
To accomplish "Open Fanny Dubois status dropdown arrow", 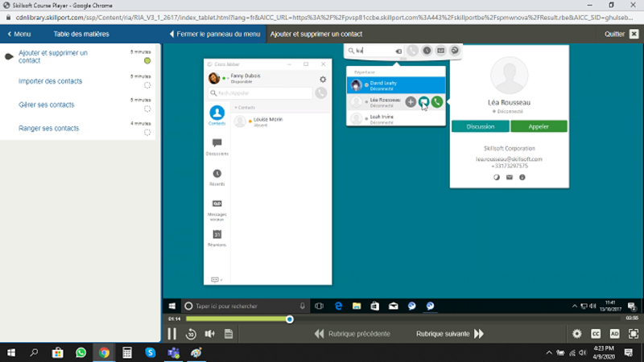I will click(x=228, y=78).
